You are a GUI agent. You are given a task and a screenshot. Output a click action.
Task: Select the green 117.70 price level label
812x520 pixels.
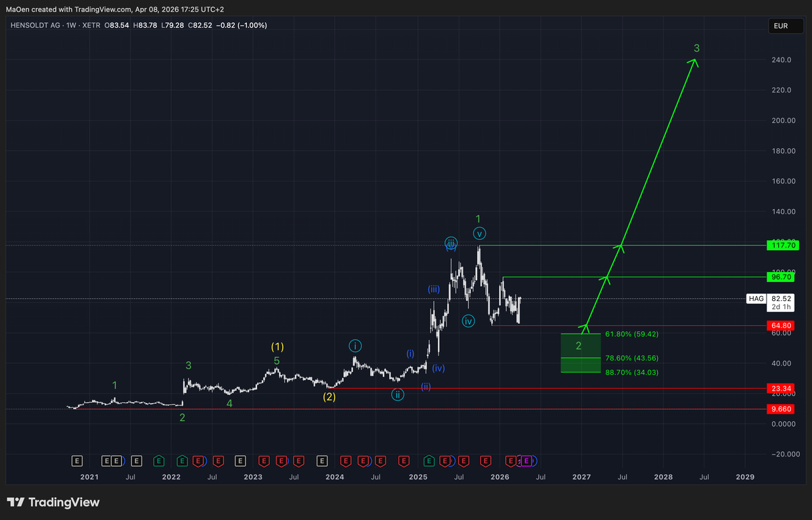pyautogui.click(x=779, y=246)
